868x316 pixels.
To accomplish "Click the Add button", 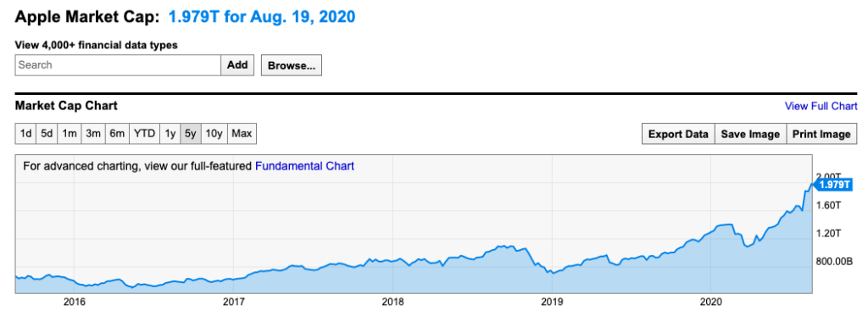I will 237,64.
